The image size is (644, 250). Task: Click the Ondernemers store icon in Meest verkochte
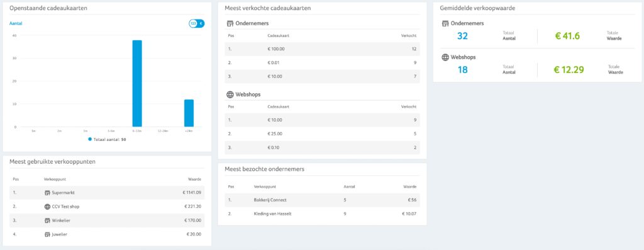(x=230, y=23)
